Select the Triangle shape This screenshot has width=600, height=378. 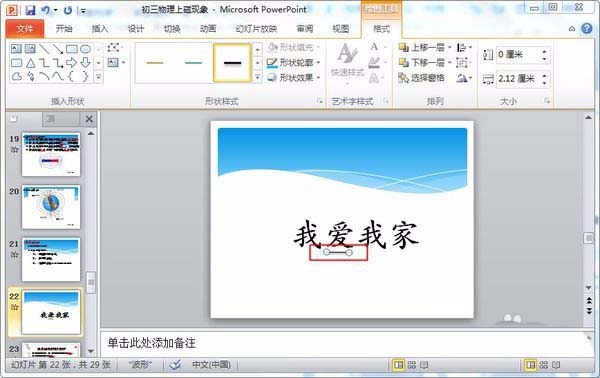pyautogui.click(x=30, y=62)
